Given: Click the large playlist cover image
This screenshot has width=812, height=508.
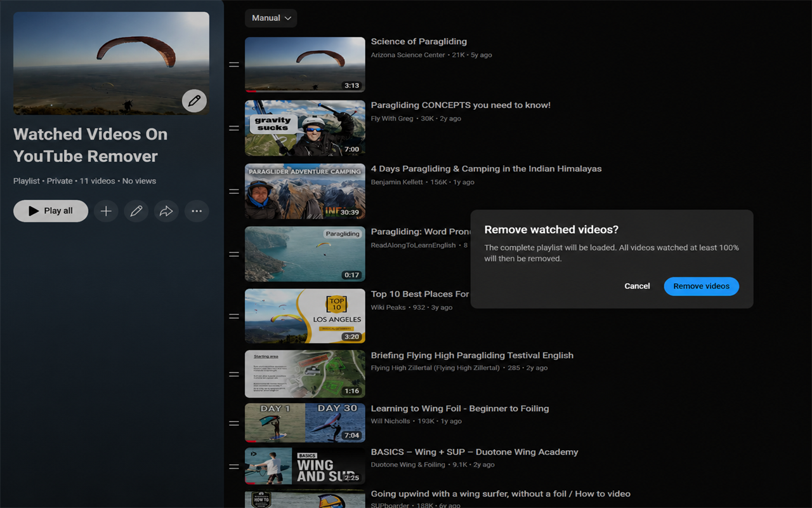Looking at the screenshot, I should pos(111,63).
